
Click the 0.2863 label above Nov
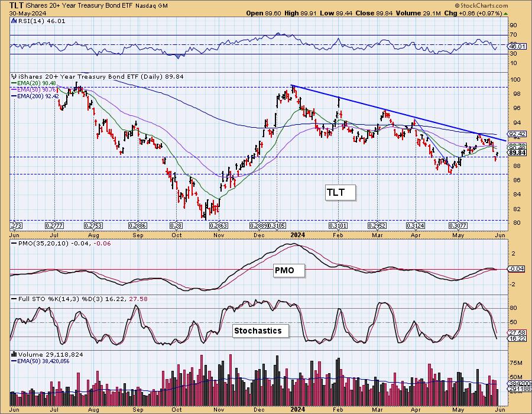[x=219, y=226]
